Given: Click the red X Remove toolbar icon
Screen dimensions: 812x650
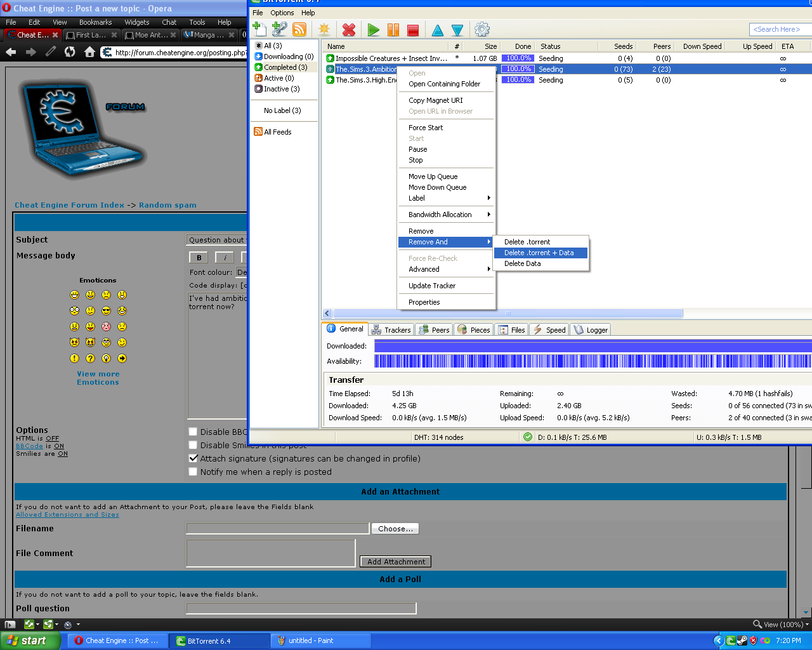Looking at the screenshot, I should tap(348, 29).
